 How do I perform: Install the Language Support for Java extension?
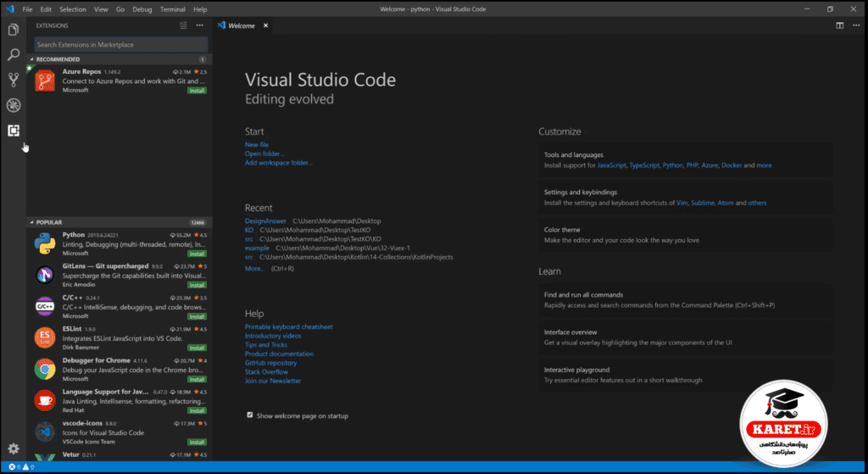197,411
